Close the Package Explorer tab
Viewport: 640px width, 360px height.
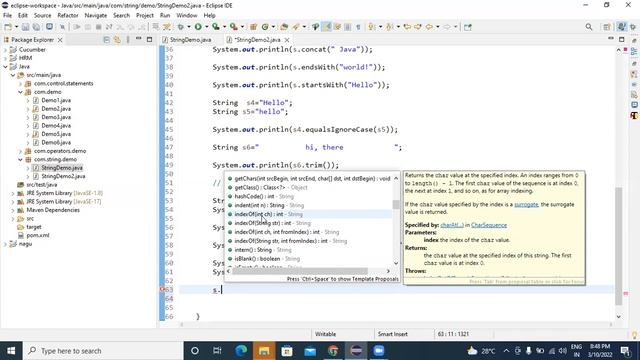tap(60, 40)
